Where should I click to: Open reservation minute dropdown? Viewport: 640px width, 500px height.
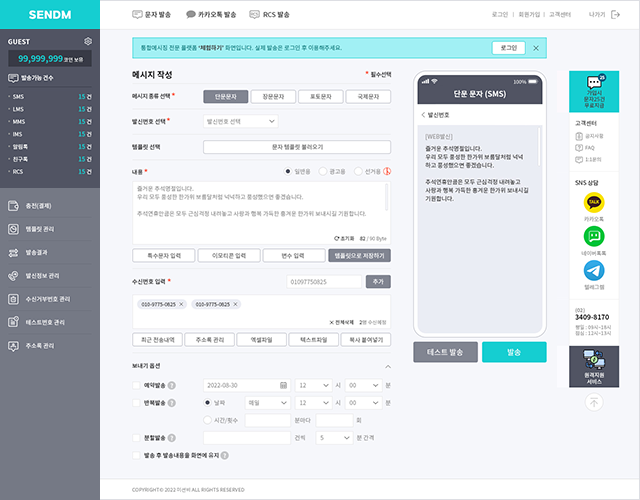[363, 385]
